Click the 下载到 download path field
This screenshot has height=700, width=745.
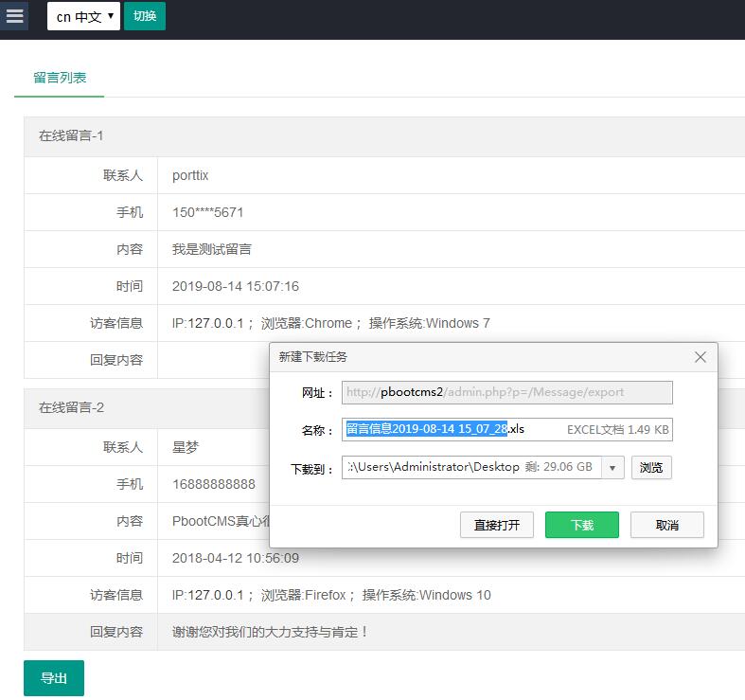470,467
